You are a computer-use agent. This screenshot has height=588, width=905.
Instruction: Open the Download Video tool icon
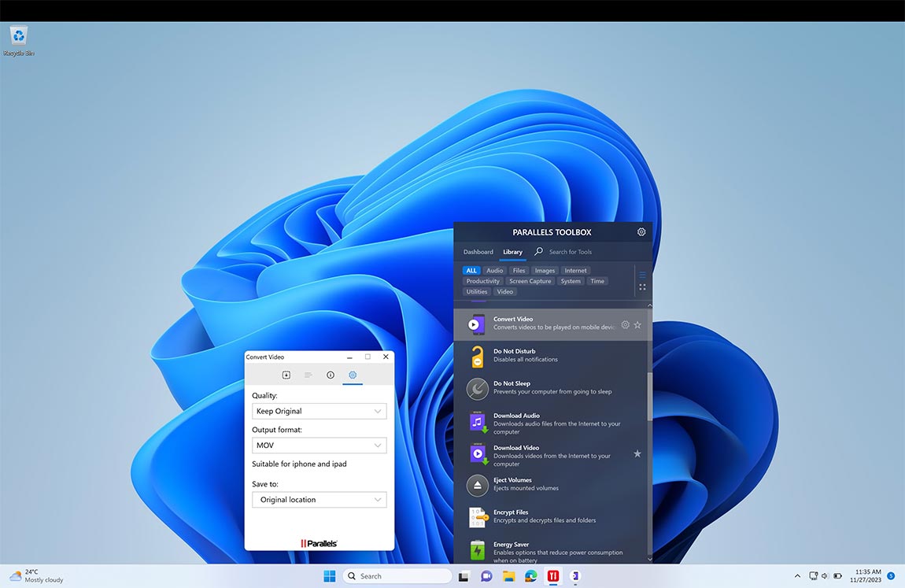476,453
